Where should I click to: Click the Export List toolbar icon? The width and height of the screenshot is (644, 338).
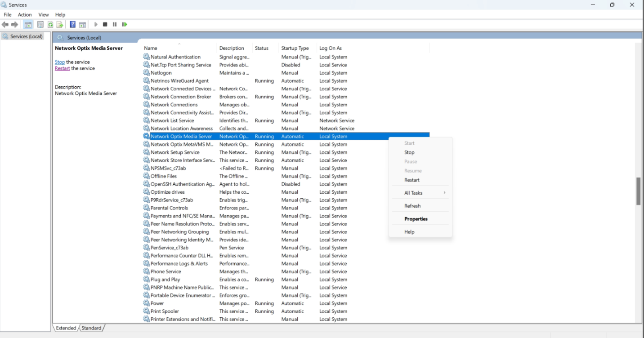pos(59,24)
